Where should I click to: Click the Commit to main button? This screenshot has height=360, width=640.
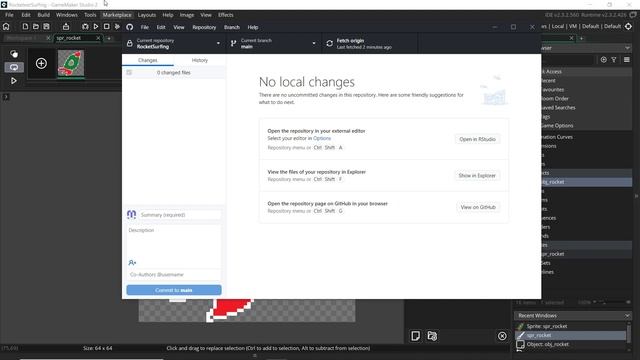(x=174, y=290)
